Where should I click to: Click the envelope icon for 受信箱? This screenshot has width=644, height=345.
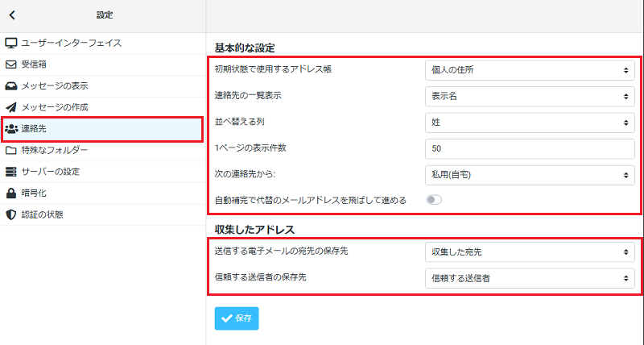pyautogui.click(x=11, y=64)
